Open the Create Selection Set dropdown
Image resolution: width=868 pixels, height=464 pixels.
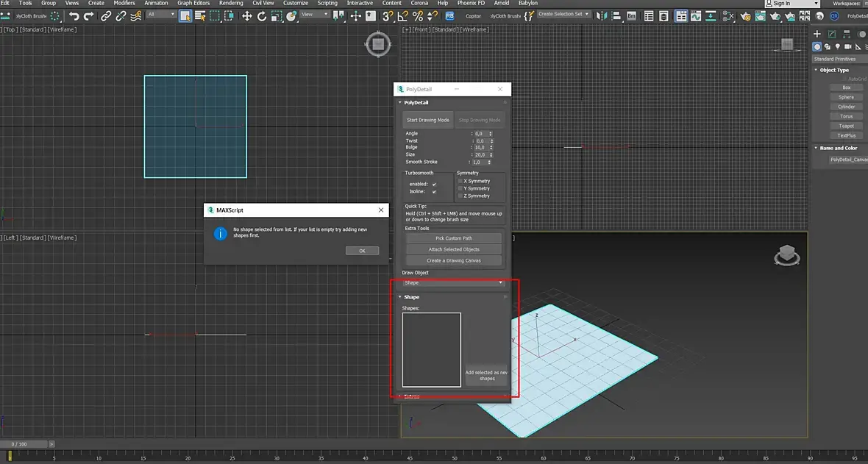[x=563, y=14]
